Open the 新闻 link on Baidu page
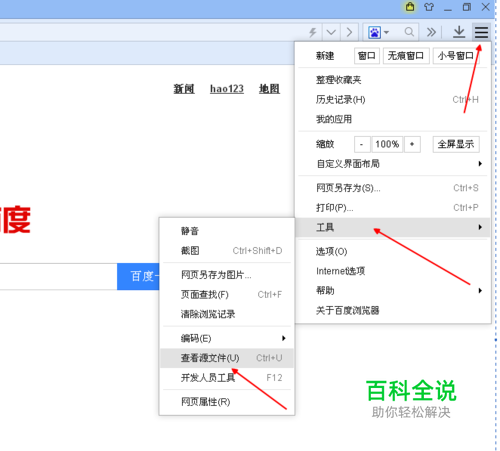500x451 pixels. click(x=184, y=89)
